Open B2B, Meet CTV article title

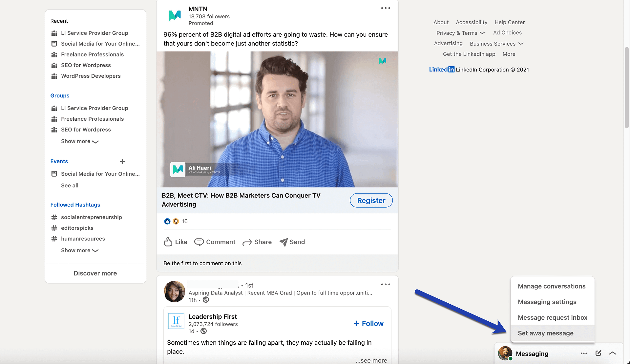(241, 200)
